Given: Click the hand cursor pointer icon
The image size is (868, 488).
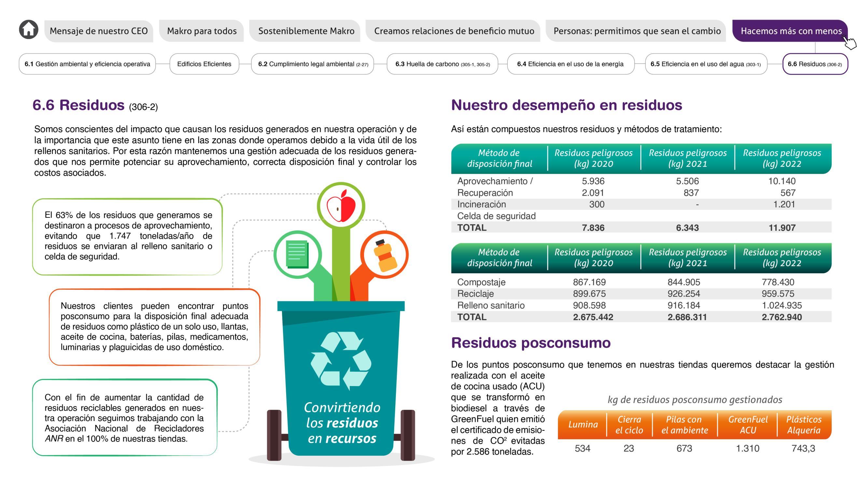Looking at the screenshot, I should 850,43.
